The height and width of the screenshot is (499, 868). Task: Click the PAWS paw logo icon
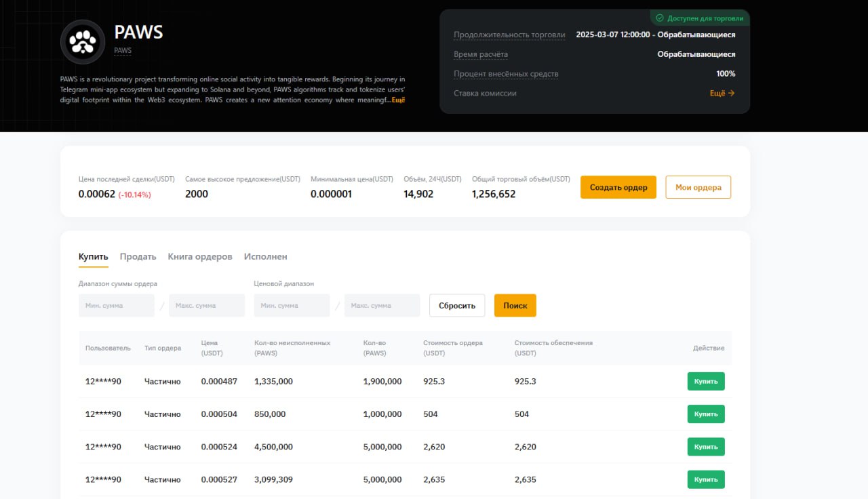(83, 42)
